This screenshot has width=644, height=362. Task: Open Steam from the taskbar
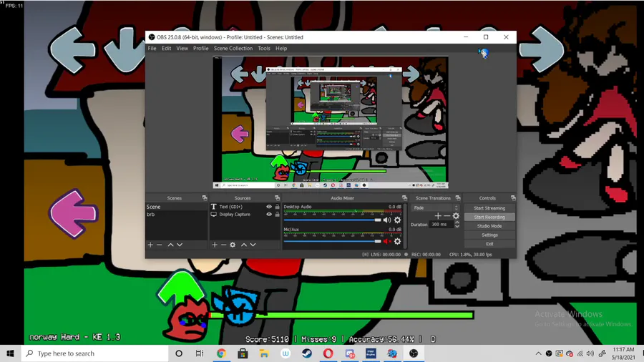(x=307, y=353)
